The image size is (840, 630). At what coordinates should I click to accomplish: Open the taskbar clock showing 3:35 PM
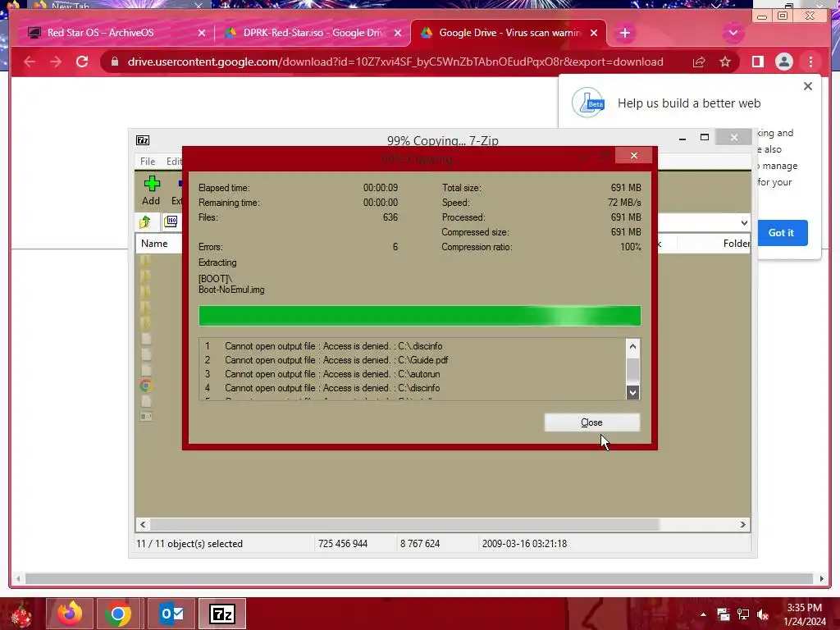pyautogui.click(x=805, y=614)
